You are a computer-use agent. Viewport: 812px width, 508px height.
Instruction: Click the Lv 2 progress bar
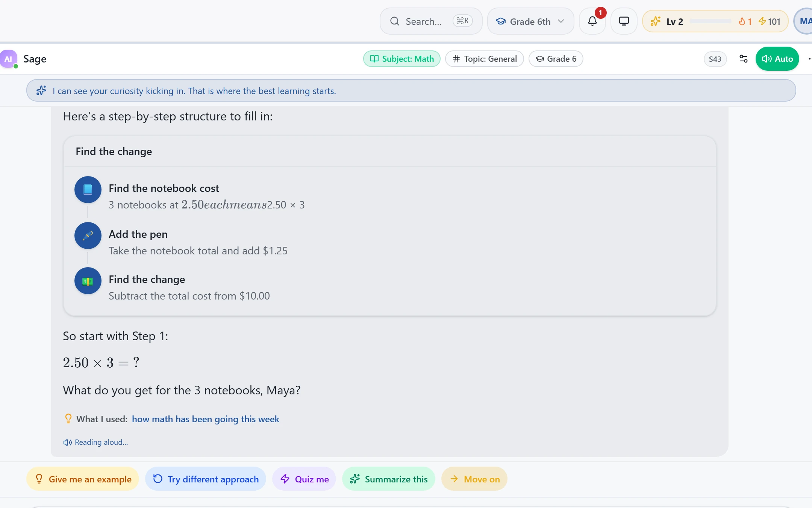(x=710, y=21)
